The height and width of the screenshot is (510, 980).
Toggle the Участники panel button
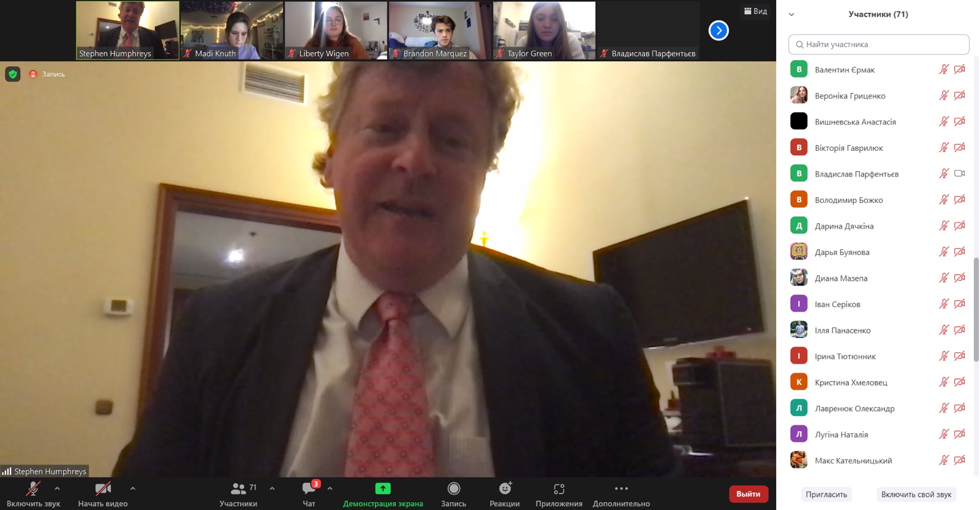click(238, 494)
